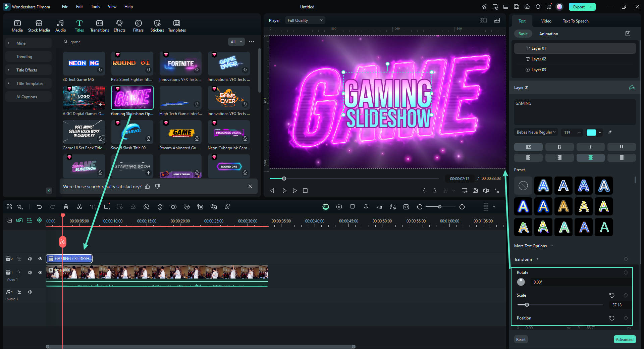
Task: Click the thumbs down feedback icon
Action: (157, 186)
